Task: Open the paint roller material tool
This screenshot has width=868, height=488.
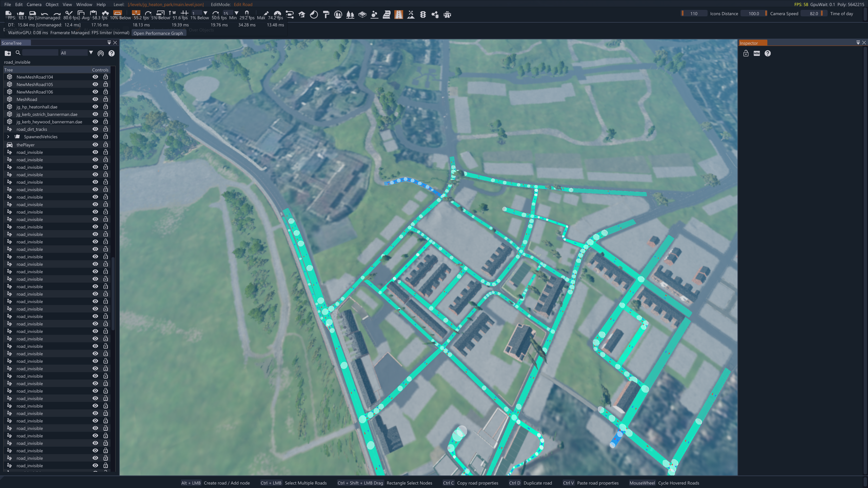Action: [x=326, y=15]
